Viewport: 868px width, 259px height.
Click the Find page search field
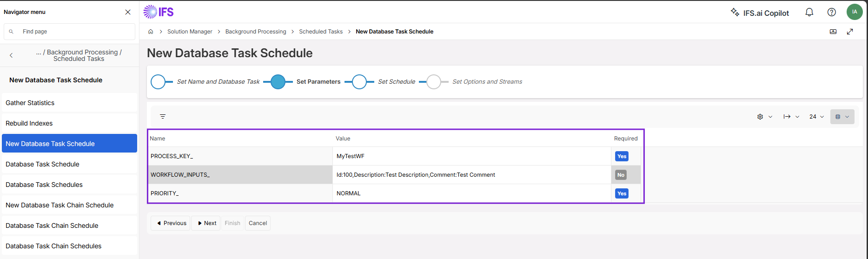(69, 32)
